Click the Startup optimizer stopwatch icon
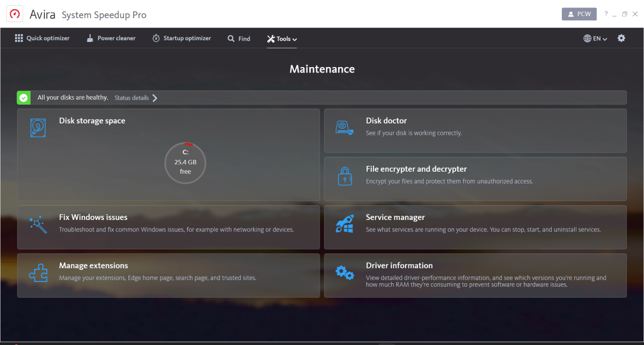644x345 pixels. (x=156, y=38)
